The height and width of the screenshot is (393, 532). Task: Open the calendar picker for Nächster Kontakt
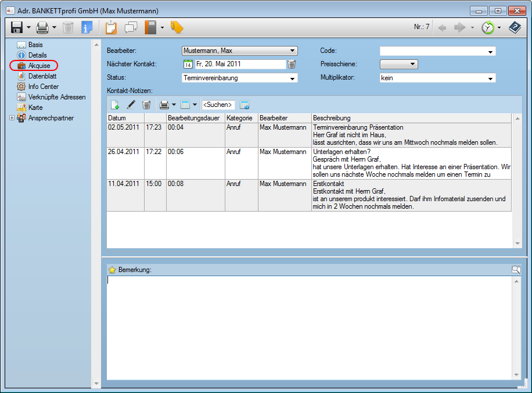tap(188, 65)
